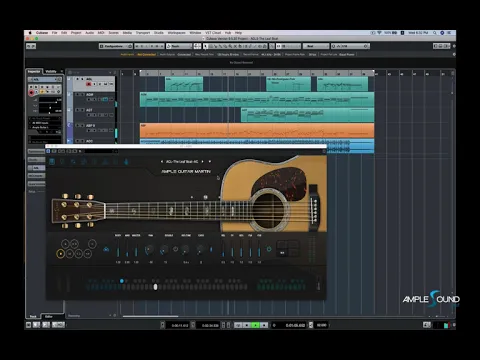Click the Inspector record enable red button
480x360 pixels.
pos(31,92)
